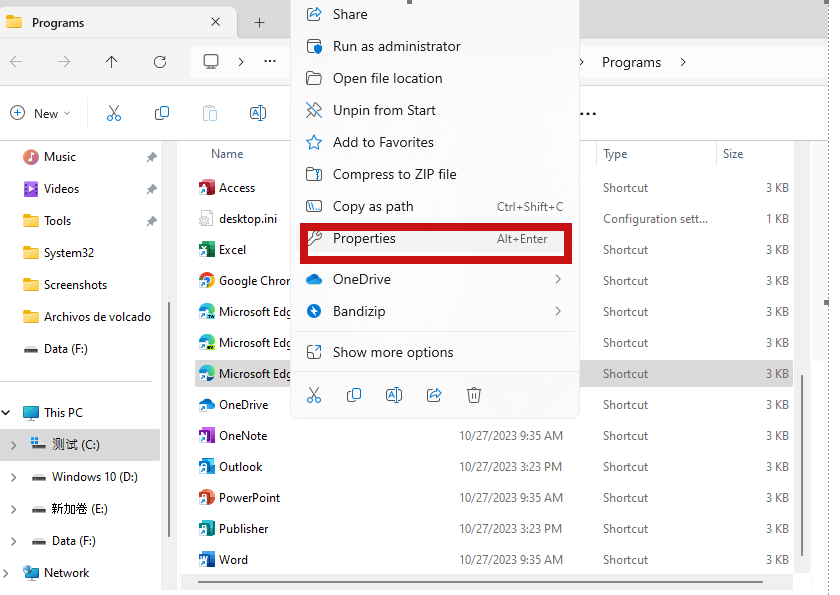Select Show more options
The width and height of the screenshot is (840, 595).
tap(434, 352)
